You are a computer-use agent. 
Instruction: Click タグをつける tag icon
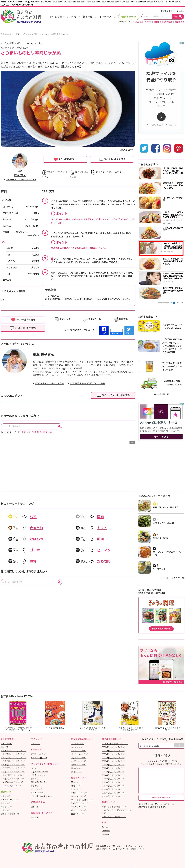click(85, 319)
